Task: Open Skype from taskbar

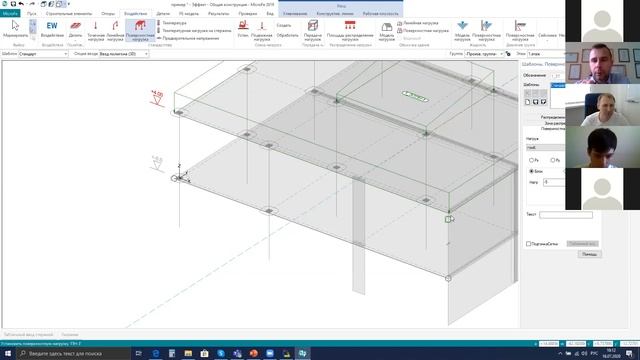Action: tap(221, 353)
